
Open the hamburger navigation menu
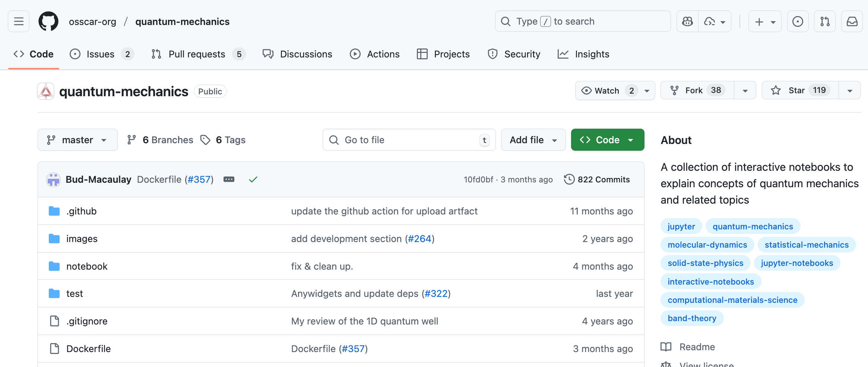[19, 22]
